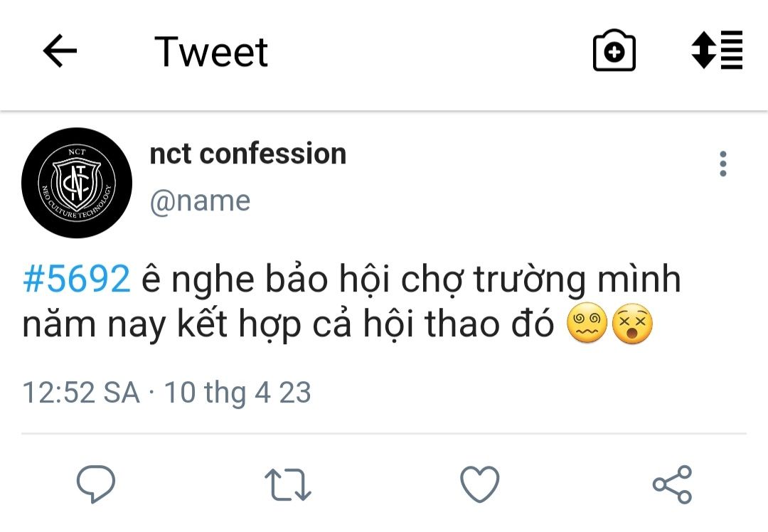Image resolution: width=768 pixels, height=532 pixels.
Task: Click the tweet phrase hội thao đó
Action: tap(459, 324)
